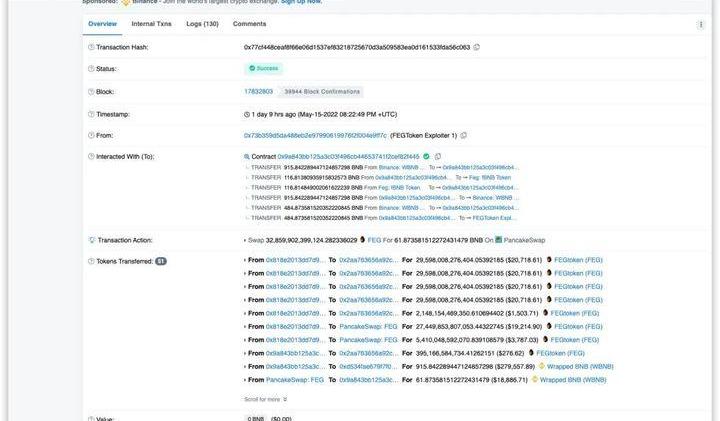This screenshot has width=720, height=421.
Task: Open 0xd534fae679f7f0... recipient in WBNB row
Action: click(x=369, y=366)
